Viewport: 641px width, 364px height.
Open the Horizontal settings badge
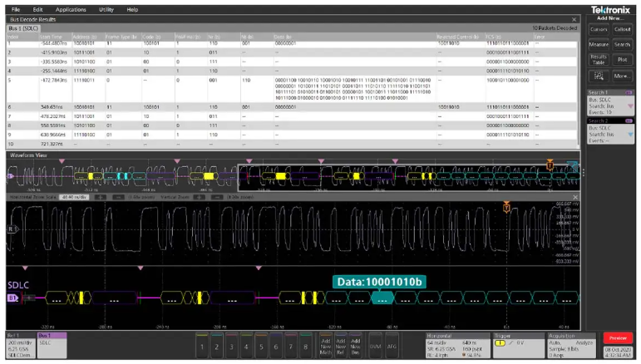coord(457,346)
